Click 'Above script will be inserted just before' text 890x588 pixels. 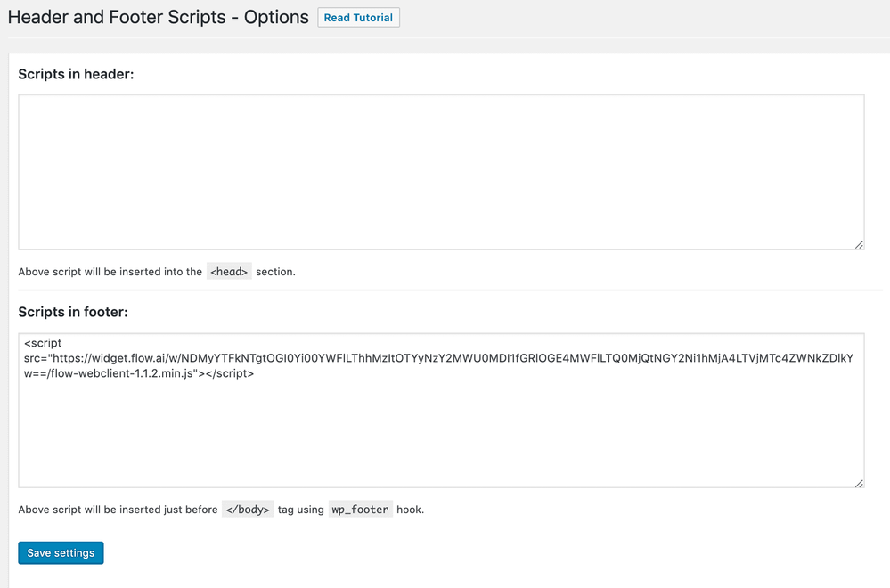[118, 510]
